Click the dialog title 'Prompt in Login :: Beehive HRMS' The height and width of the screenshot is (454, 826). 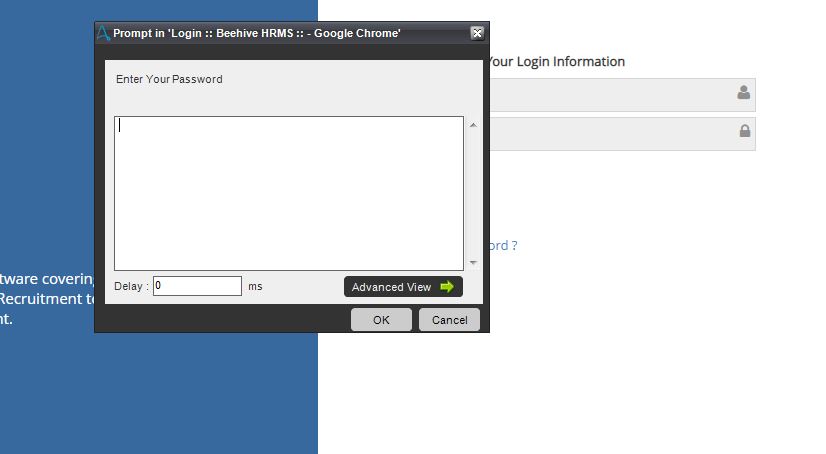[257, 33]
